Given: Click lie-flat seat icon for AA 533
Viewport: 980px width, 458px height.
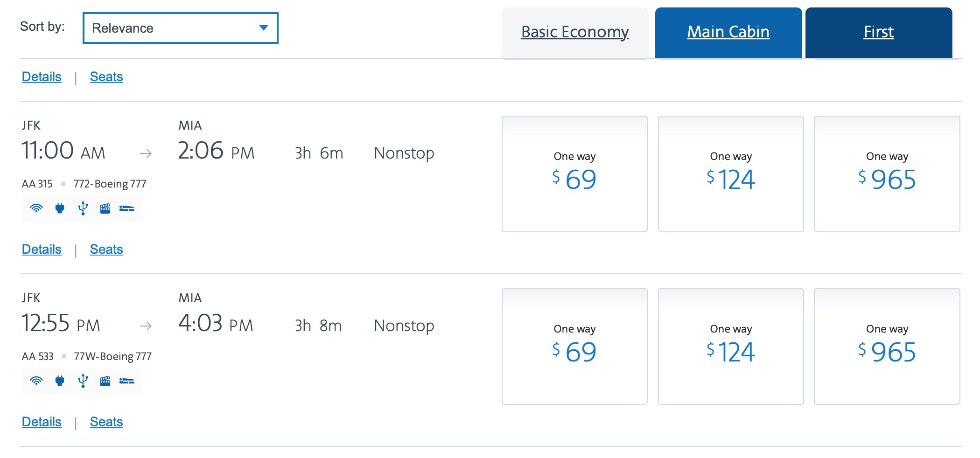Looking at the screenshot, I should click(127, 381).
